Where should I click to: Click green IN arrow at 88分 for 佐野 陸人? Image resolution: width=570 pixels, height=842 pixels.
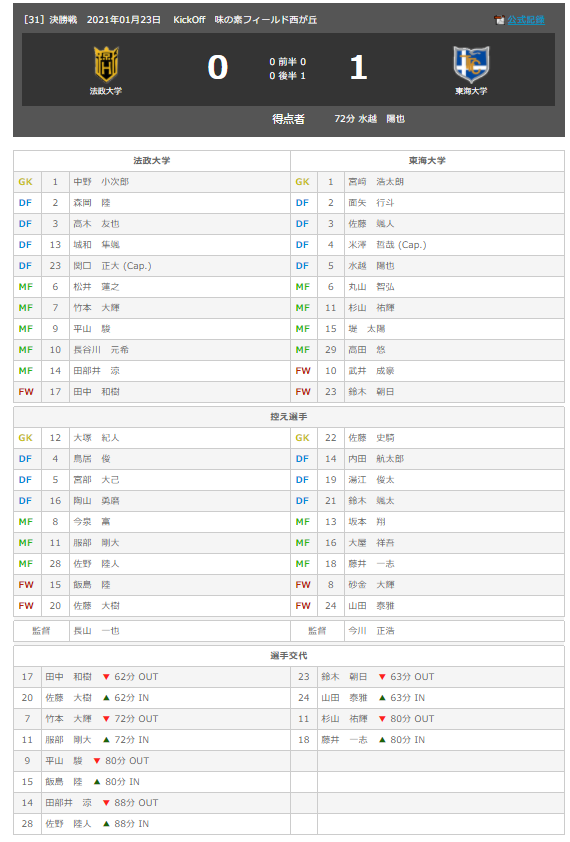pyautogui.click(x=106, y=823)
